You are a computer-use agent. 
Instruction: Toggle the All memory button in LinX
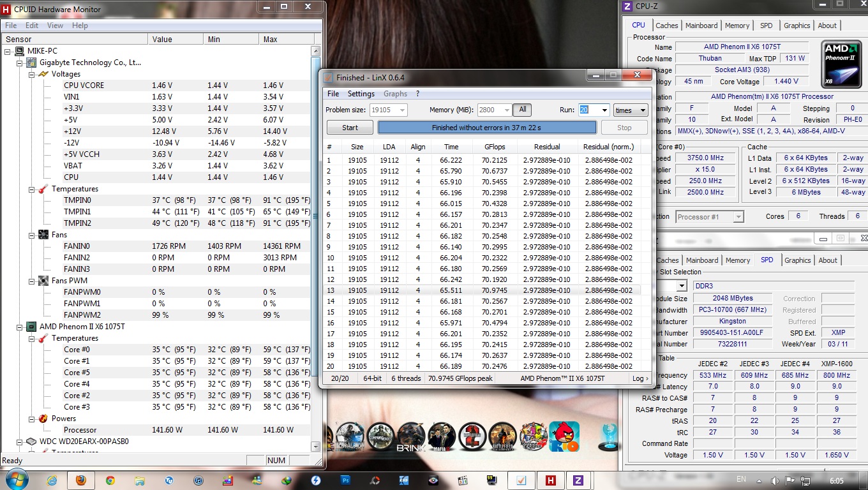tap(522, 110)
